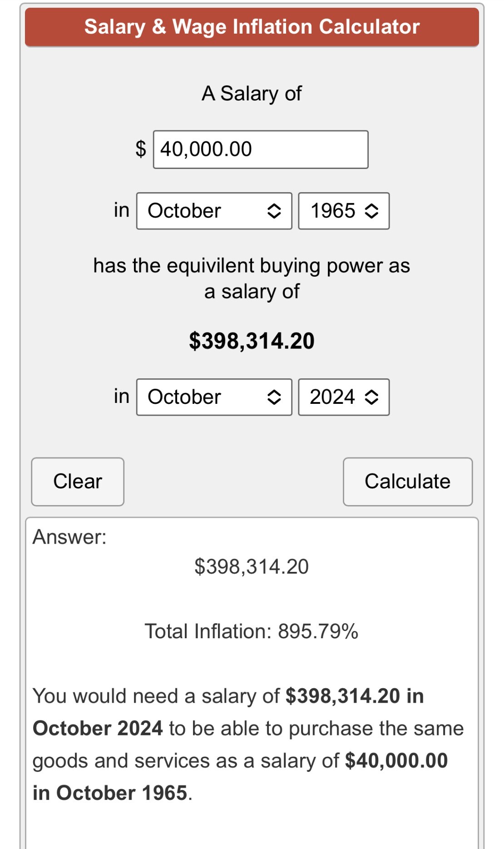Open the ending month dropdown beside 2024
504x849 pixels.
tap(213, 397)
